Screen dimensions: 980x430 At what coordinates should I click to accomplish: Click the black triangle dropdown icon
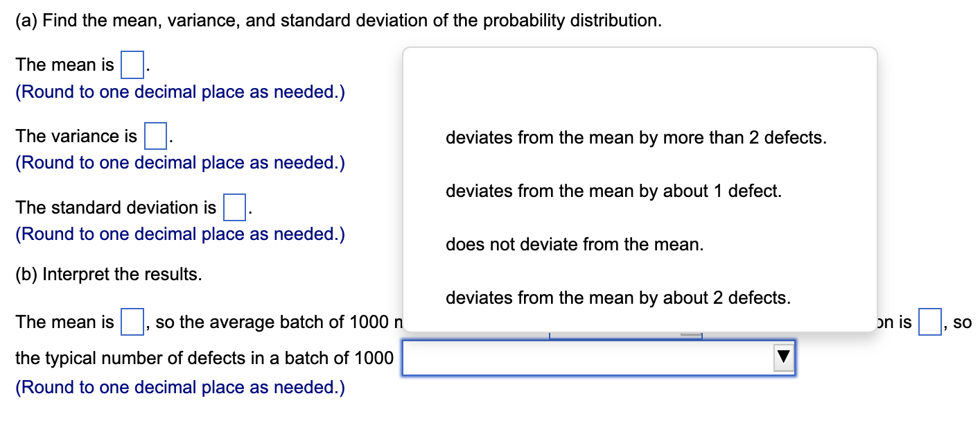784,358
